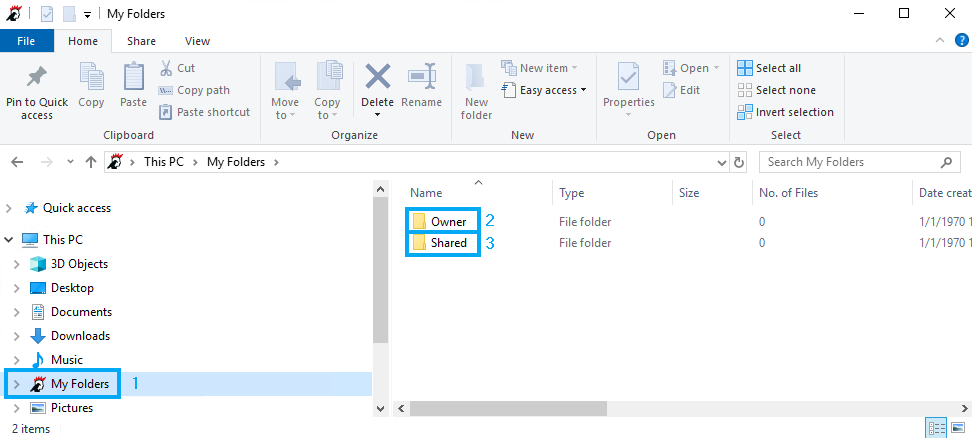Click the New folder icon

[477, 78]
